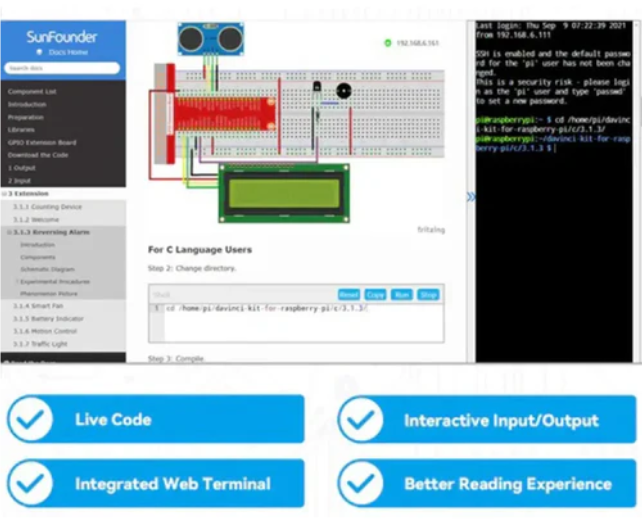Go to GPIO Extension Board page
Image resolution: width=642 pixels, height=519 pixels.
pyautogui.click(x=42, y=142)
